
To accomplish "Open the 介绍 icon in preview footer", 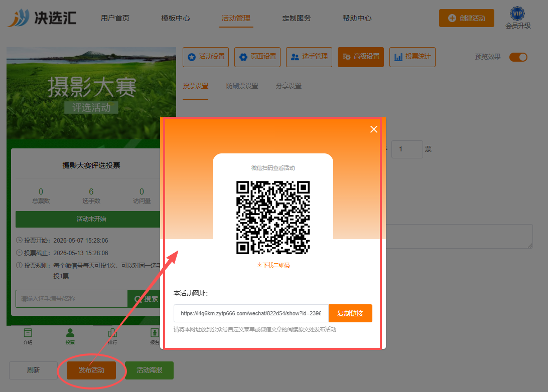I will 28,336.
